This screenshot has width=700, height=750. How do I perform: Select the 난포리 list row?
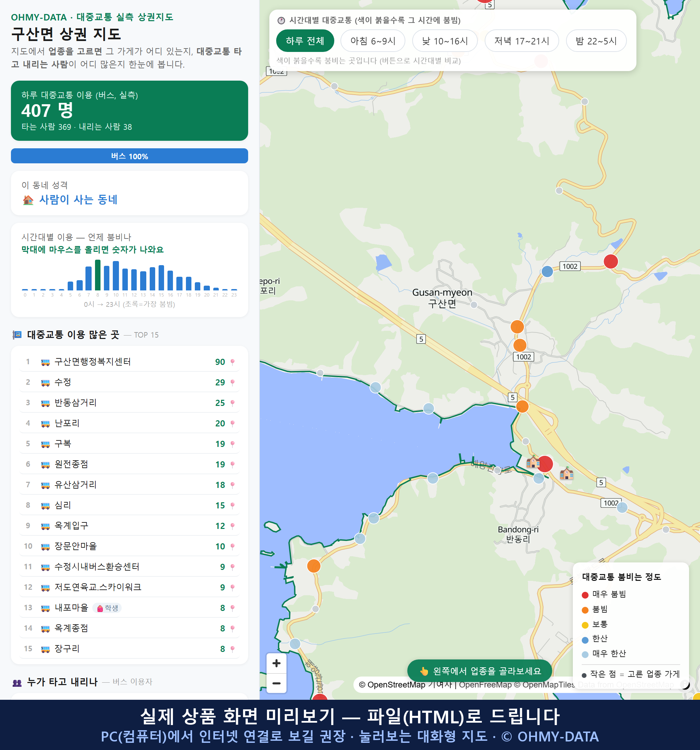click(130, 423)
